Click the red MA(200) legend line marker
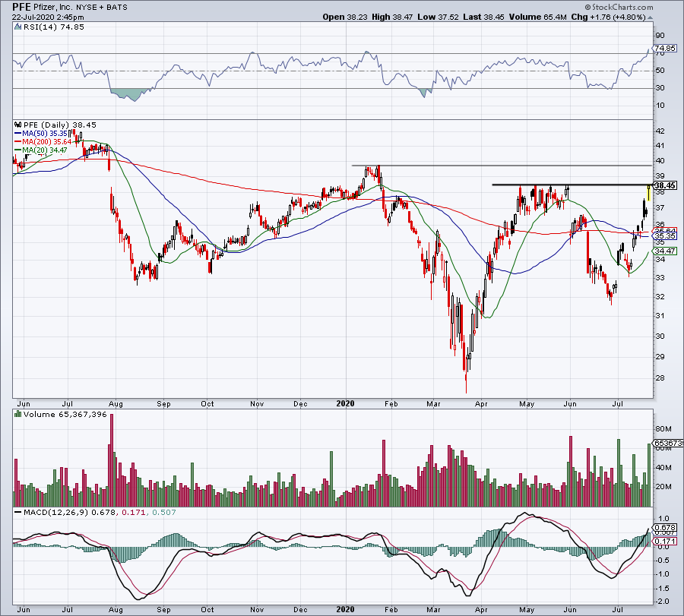Viewport: 684px width, 616px height. point(18,142)
